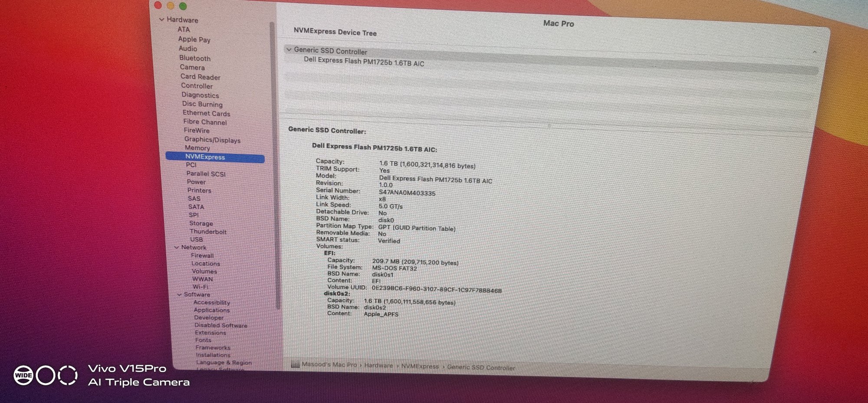This screenshot has width=868, height=403.
Task: Select Extensions in the sidebar
Action: (x=210, y=333)
